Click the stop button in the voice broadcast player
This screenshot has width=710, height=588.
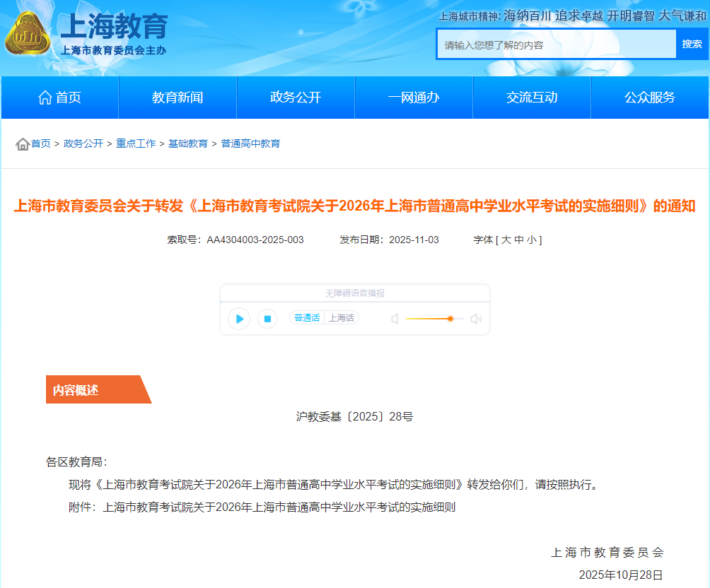pos(268,318)
